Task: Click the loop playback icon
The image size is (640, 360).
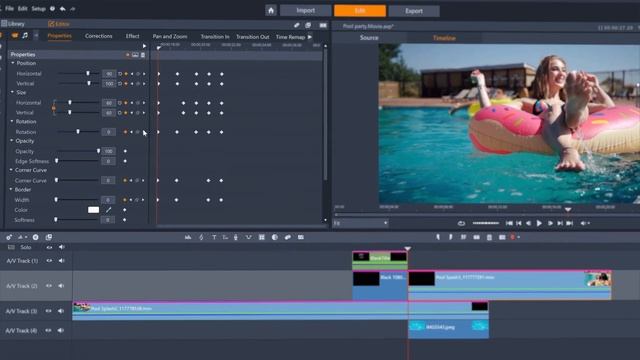Action: pyautogui.click(x=461, y=223)
